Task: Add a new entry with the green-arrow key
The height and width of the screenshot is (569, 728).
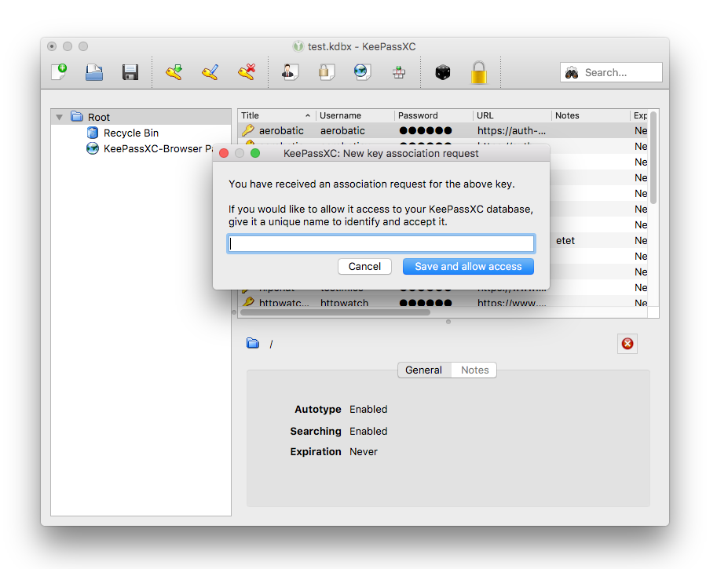Action: click(x=174, y=72)
